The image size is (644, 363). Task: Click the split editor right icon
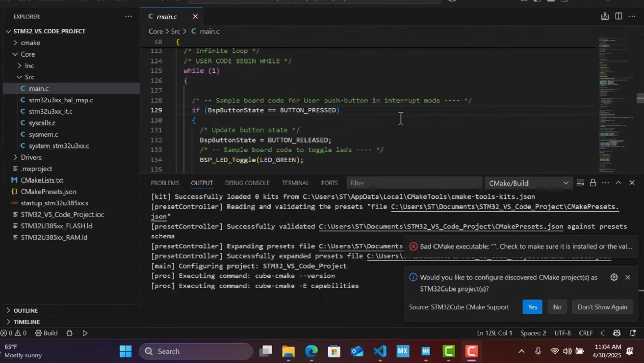coord(618,16)
